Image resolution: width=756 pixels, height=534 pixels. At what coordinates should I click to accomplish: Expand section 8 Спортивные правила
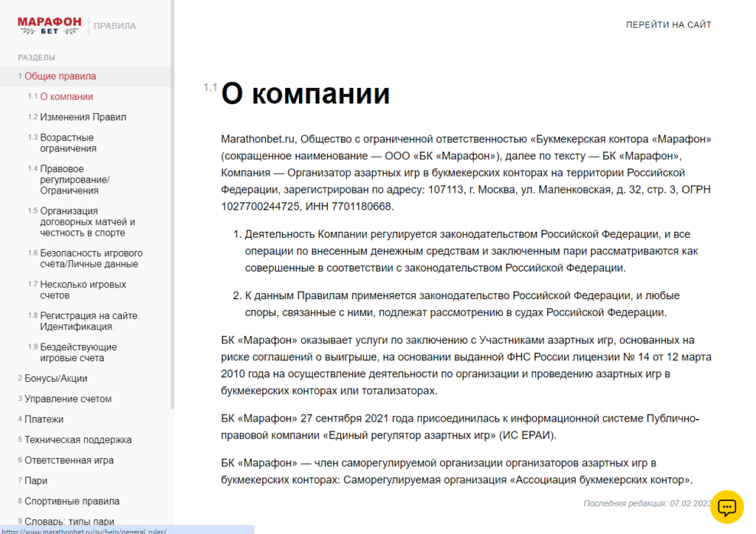pyautogui.click(x=72, y=502)
